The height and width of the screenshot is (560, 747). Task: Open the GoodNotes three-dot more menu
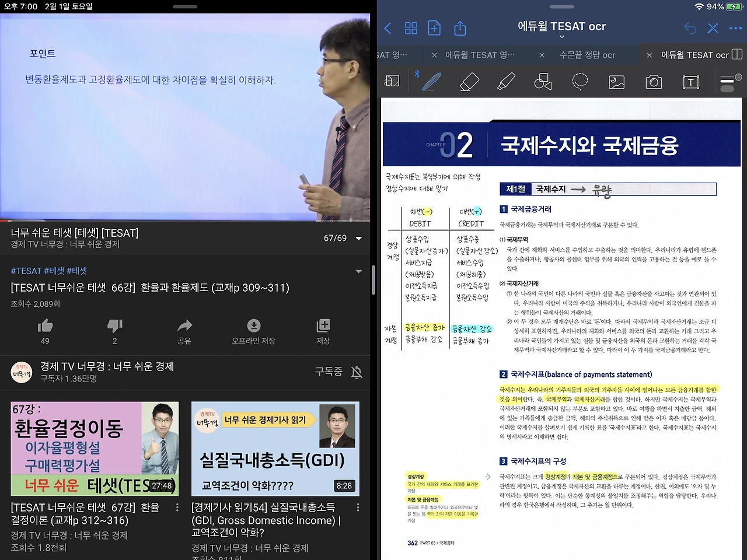(735, 28)
